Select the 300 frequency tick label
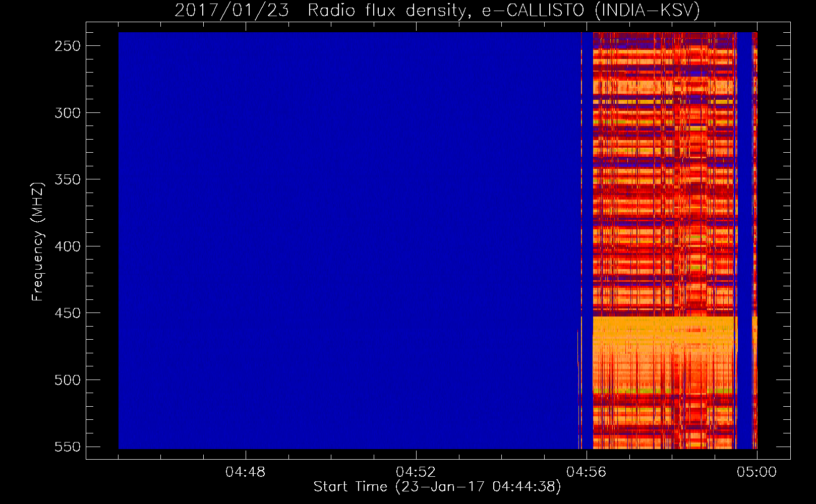Screen dimensions: 816x504 coord(68,113)
